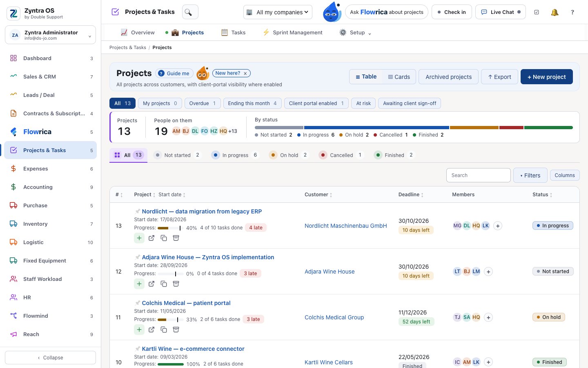
Task: Open the notifications bell
Action: 555,12
